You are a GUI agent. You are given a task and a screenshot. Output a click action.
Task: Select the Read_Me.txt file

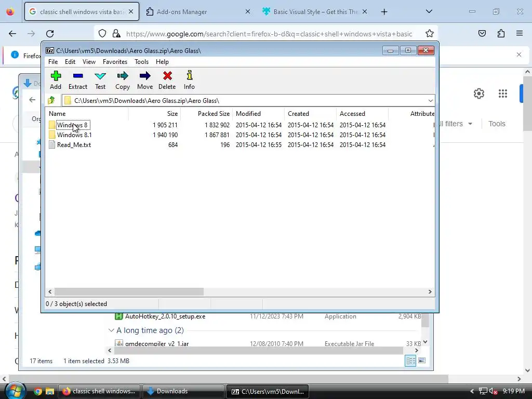point(74,145)
